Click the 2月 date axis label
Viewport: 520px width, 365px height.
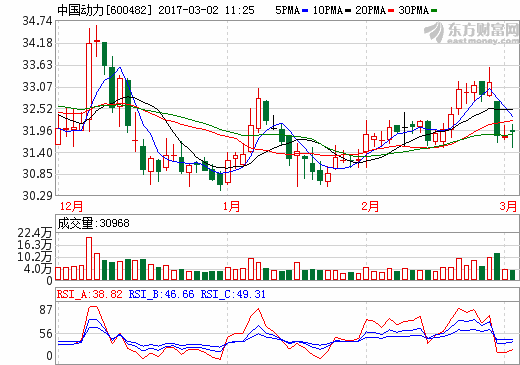[x=370, y=206]
